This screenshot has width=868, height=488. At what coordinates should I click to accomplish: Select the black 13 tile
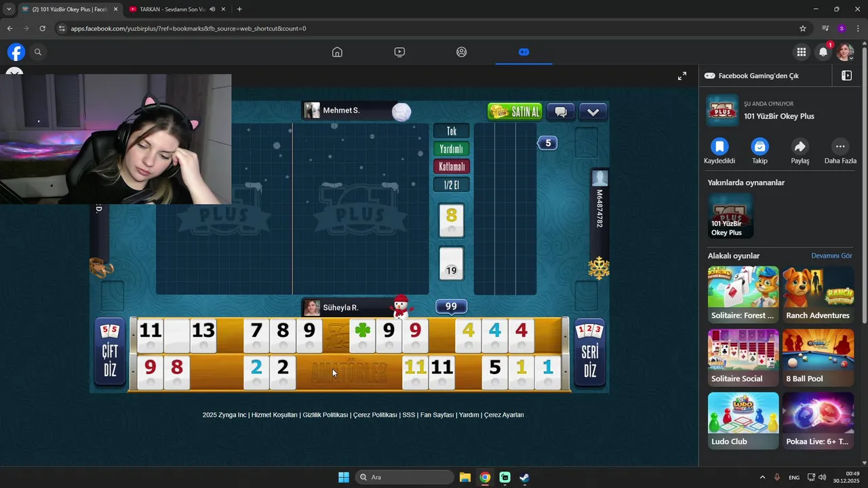point(203,335)
